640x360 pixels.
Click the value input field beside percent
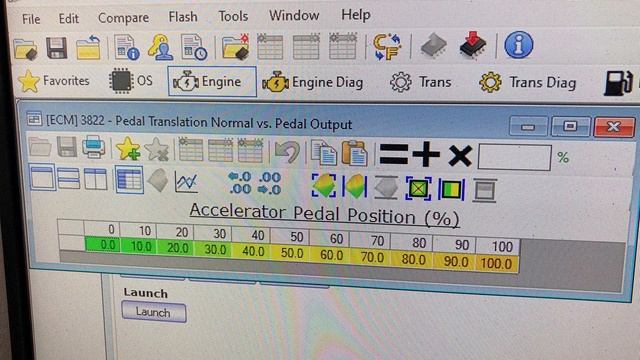(514, 156)
